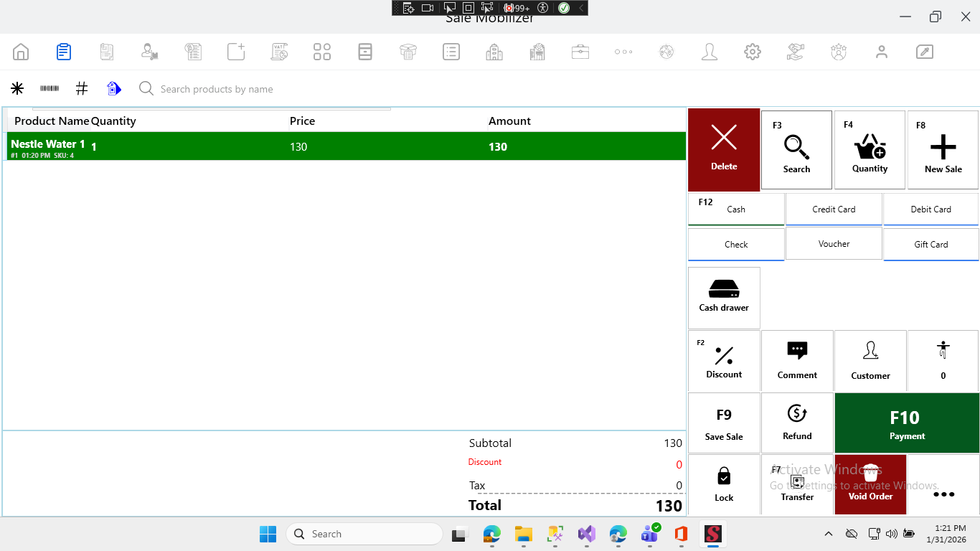Open the Home icon in top toolbar
Viewport: 980px width, 551px height.
click(x=21, y=52)
